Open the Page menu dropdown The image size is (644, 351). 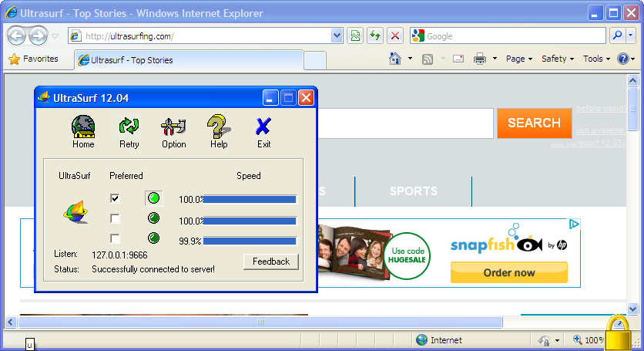[x=519, y=59]
